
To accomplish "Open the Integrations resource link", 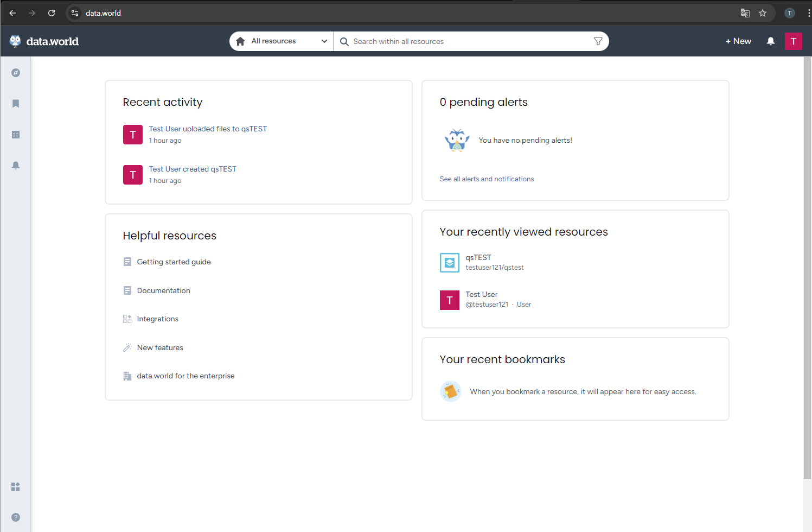I will (157, 319).
